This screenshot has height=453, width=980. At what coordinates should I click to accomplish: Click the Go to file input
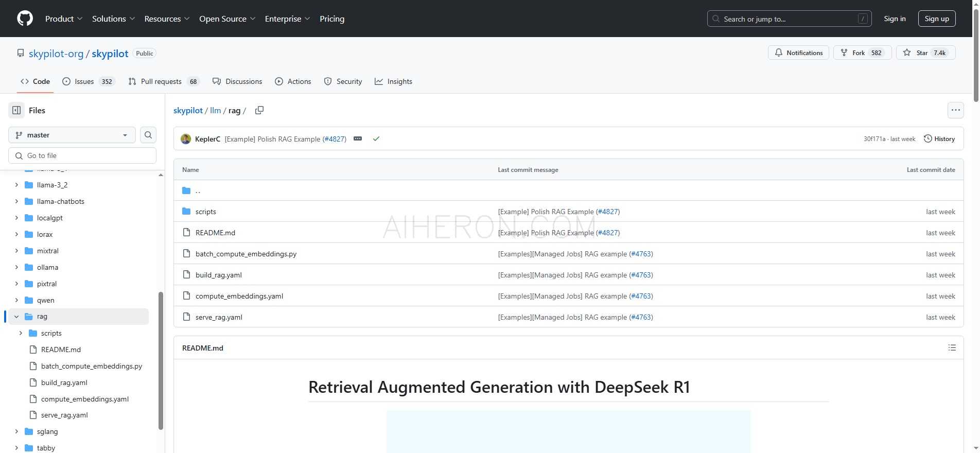pyautogui.click(x=82, y=155)
